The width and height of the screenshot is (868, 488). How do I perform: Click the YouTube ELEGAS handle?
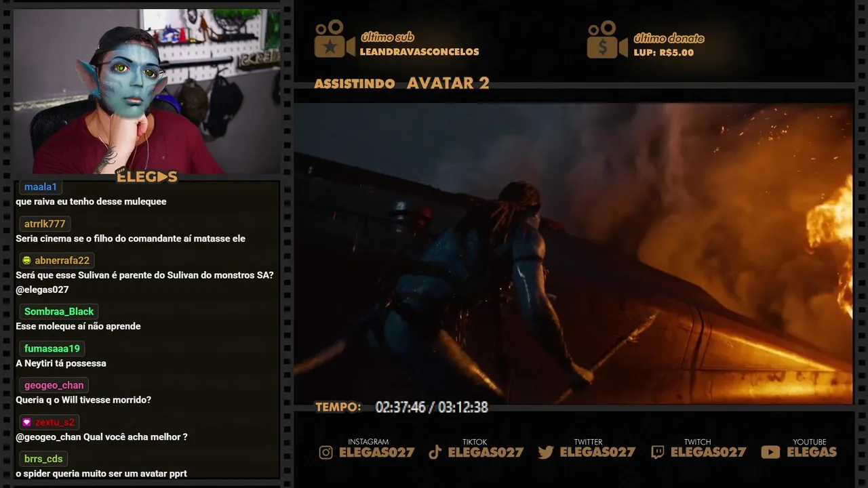tap(812, 452)
